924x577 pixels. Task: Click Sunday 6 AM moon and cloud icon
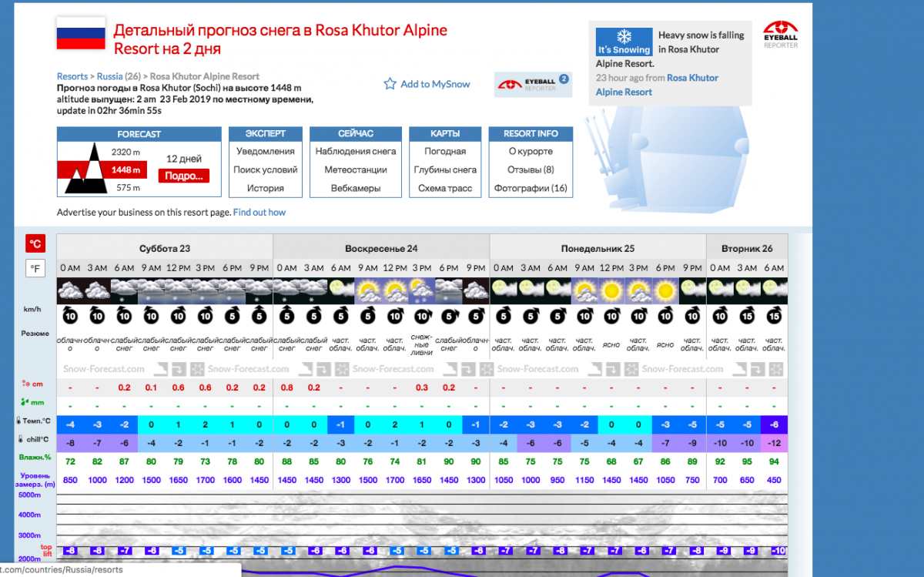point(341,290)
